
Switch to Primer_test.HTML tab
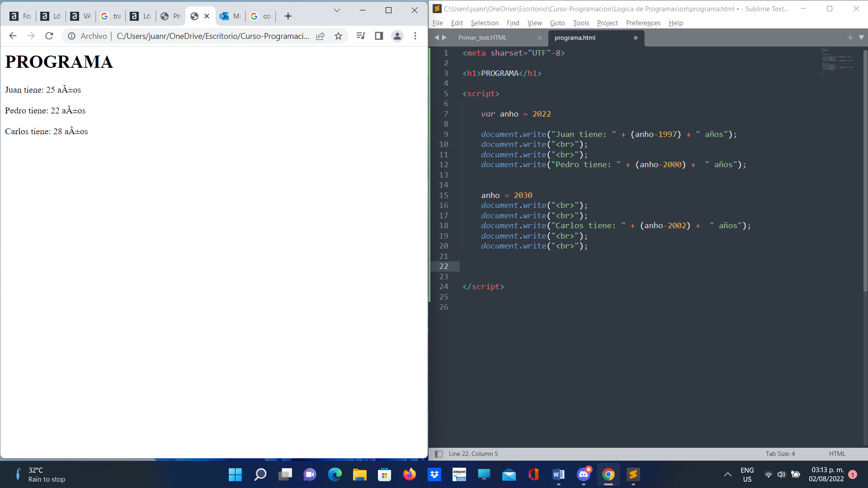point(482,38)
